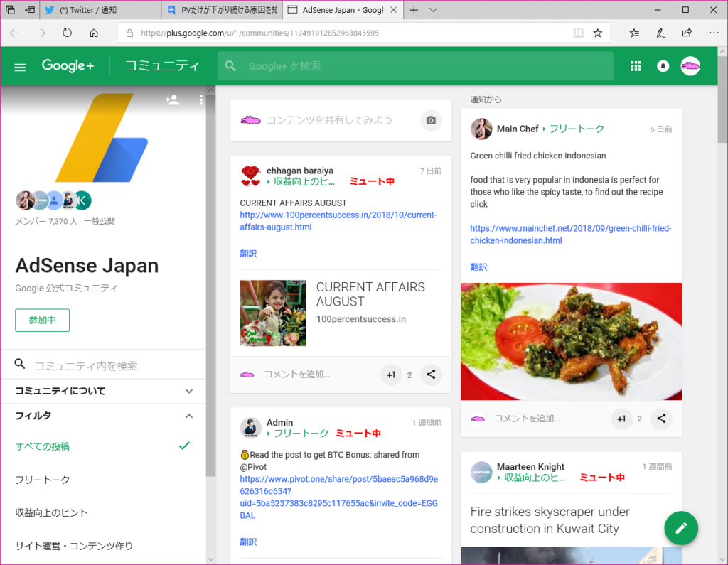Open a new browser tab
This screenshot has height=565, width=728.
[x=414, y=10]
